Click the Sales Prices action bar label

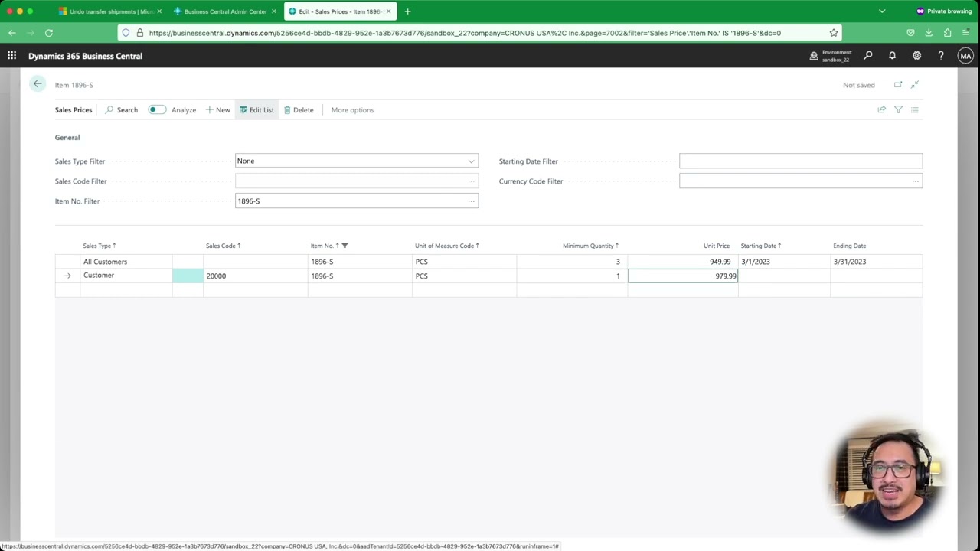[73, 110]
